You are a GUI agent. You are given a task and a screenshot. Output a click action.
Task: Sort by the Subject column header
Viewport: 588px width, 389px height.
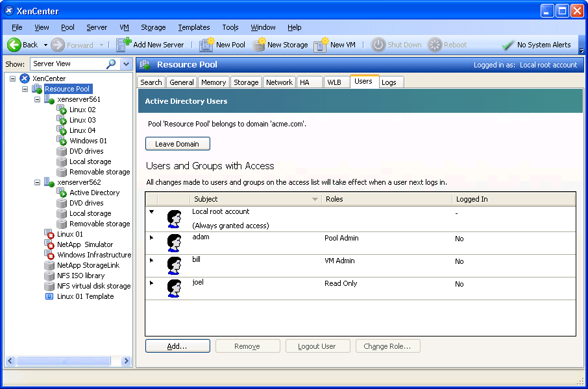[256, 200]
